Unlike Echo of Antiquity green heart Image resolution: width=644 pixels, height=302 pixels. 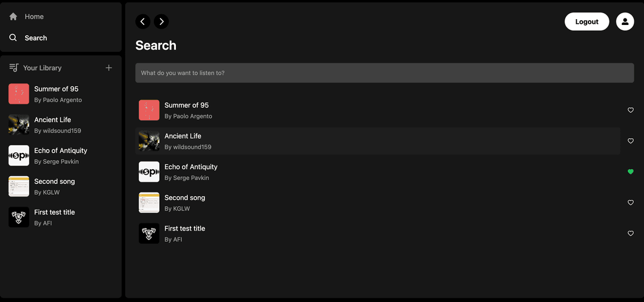click(x=631, y=172)
